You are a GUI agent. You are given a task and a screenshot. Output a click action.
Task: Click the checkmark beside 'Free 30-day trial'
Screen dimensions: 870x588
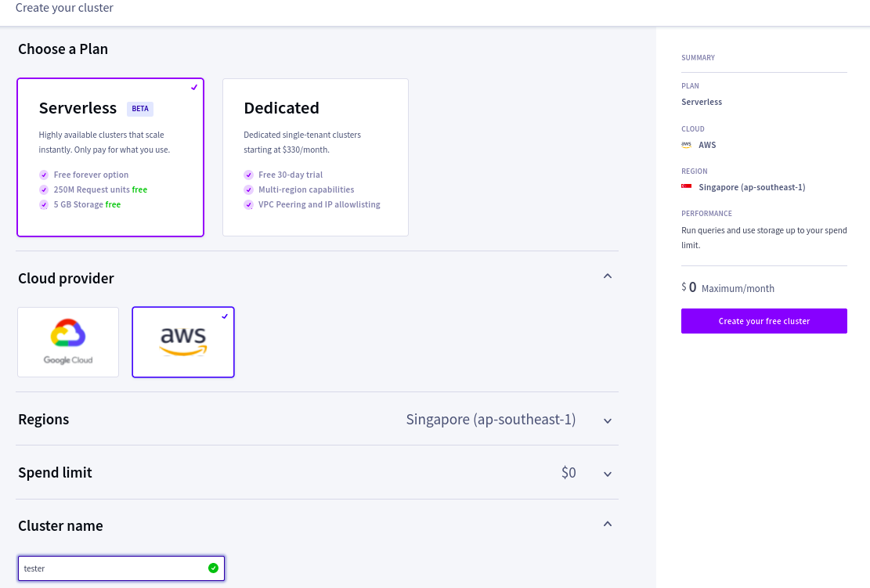(x=248, y=175)
